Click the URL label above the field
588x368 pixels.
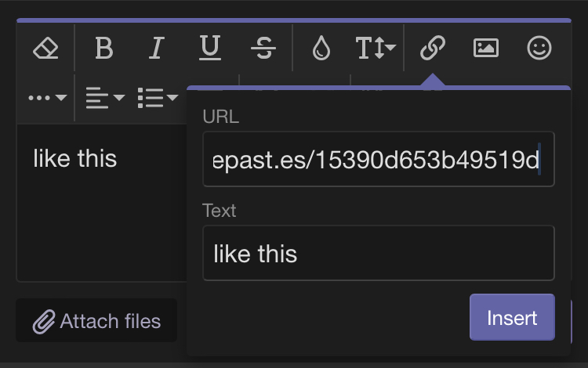[x=220, y=117]
